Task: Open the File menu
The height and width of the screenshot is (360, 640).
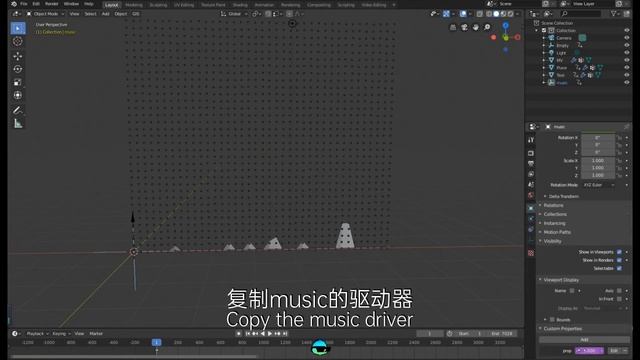Action: pos(24,4)
